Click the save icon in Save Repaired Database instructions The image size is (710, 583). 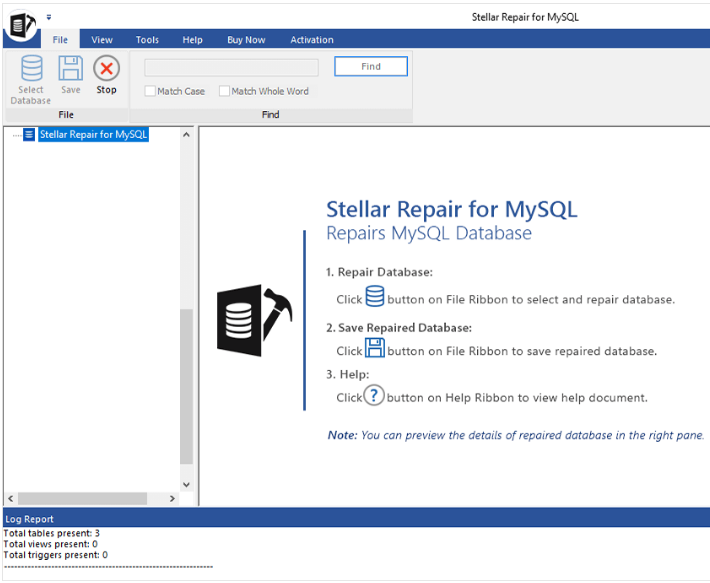pyautogui.click(x=375, y=348)
